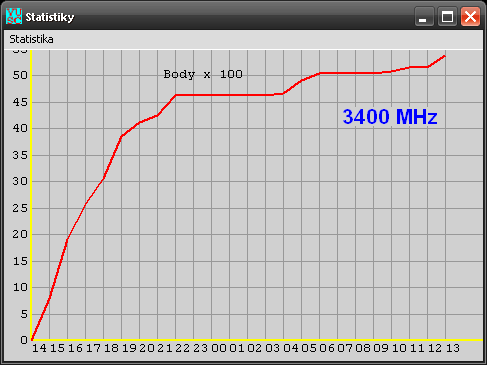Close the Statistiky window
This screenshot has width=487, height=365.
[x=470, y=16]
